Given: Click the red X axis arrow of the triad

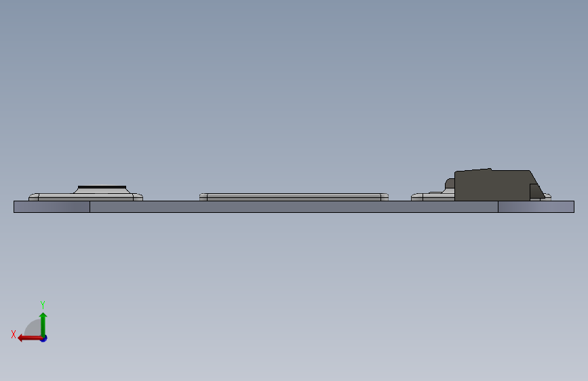Looking at the screenshot, I should pos(30,338).
